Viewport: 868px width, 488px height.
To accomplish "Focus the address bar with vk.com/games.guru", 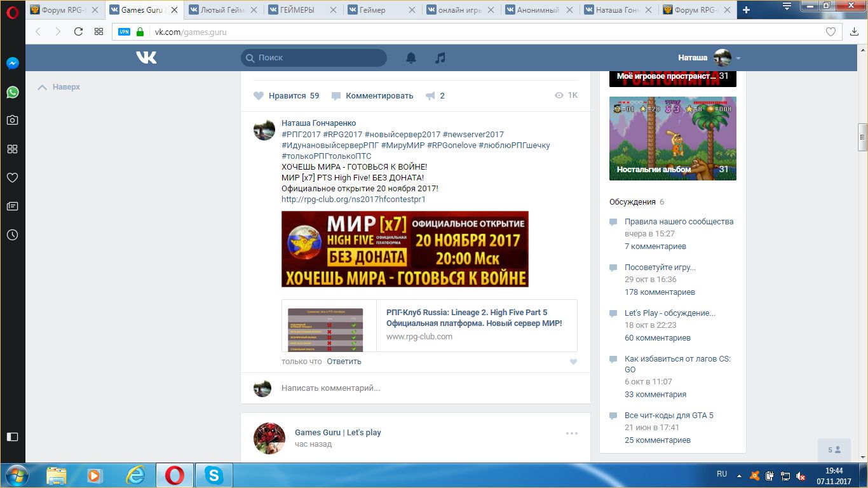I will point(477,32).
